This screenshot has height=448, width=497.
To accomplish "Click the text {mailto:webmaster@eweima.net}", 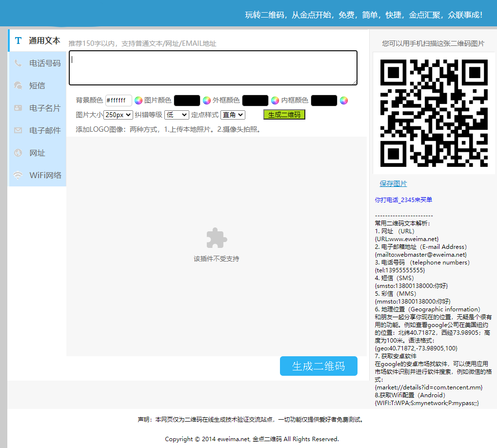I will point(420,255).
